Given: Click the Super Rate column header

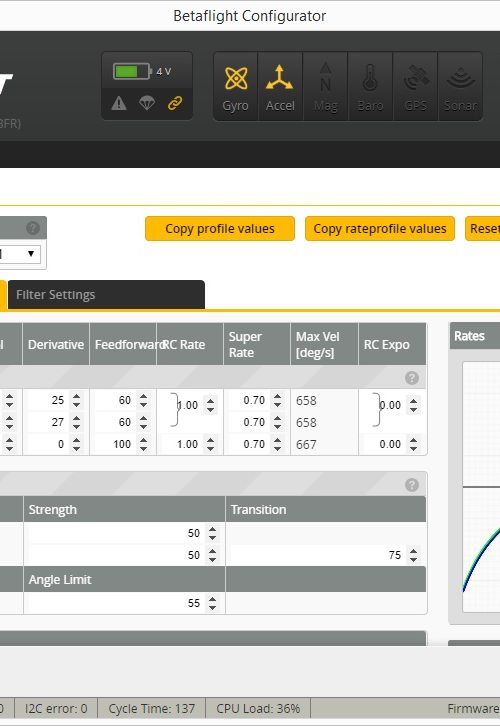Looking at the screenshot, I should (x=257, y=344).
